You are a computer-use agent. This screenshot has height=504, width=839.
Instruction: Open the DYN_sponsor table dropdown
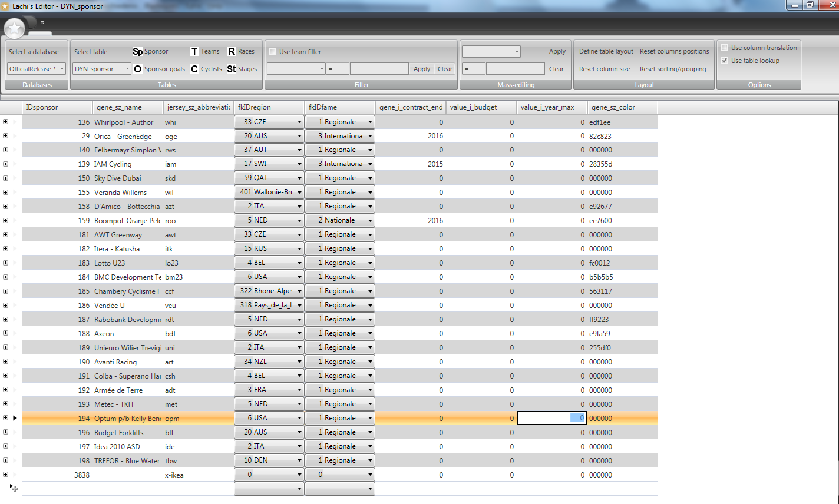[102, 69]
